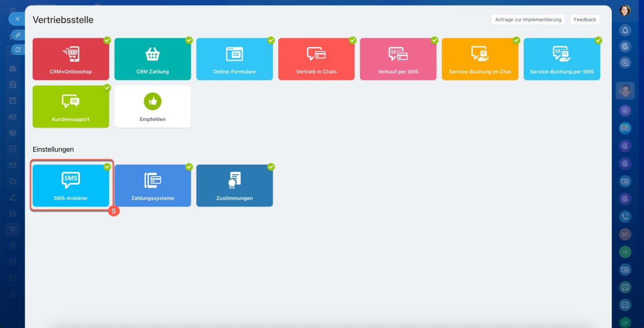Viewport: 644px width, 328px height.
Task: Open the CRM Zahlung basket tile
Action: [152, 59]
